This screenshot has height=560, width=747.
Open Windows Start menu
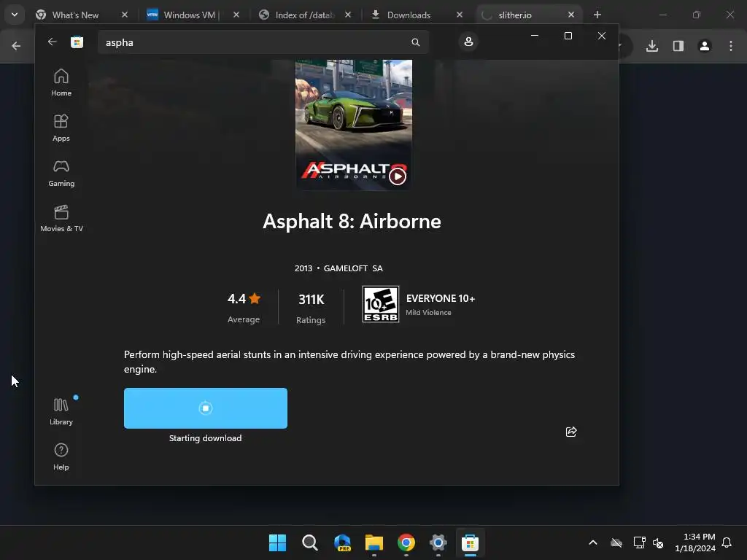point(277,542)
